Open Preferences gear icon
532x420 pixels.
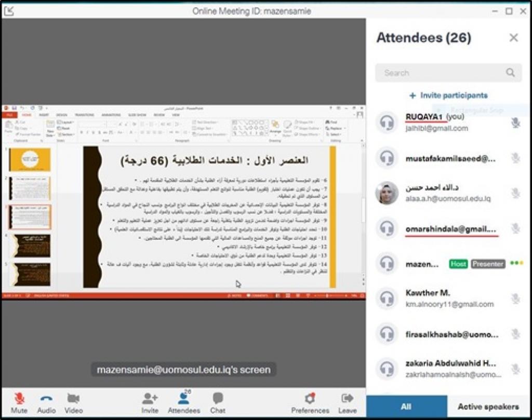click(x=310, y=399)
